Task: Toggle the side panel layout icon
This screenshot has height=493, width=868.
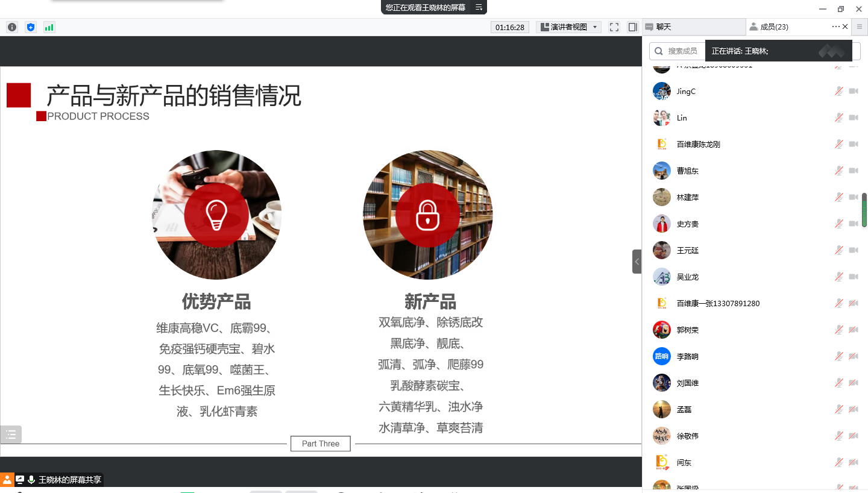Action: click(x=632, y=27)
